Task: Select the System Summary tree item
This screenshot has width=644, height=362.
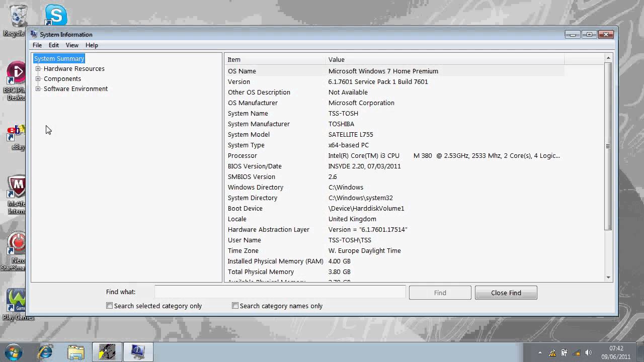Action: click(59, 58)
